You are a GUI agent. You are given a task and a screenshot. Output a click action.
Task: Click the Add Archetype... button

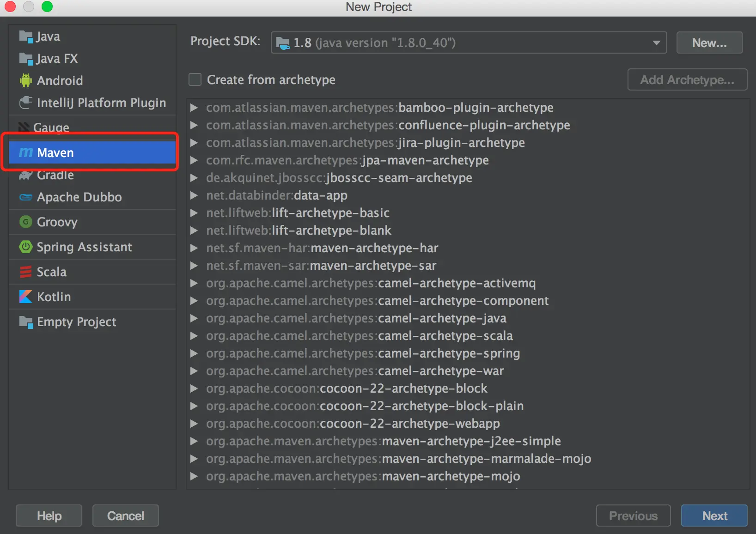pyautogui.click(x=687, y=79)
